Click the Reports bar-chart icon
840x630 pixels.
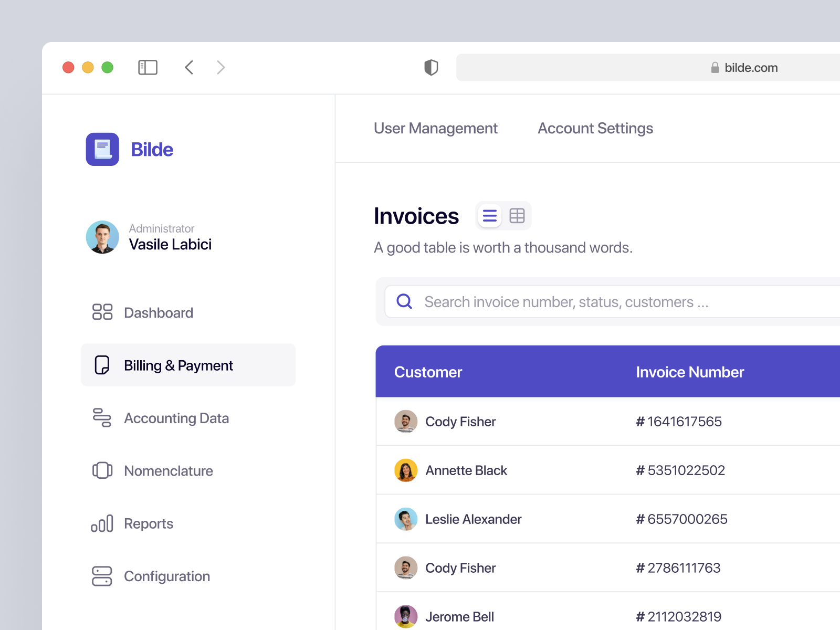click(x=102, y=523)
